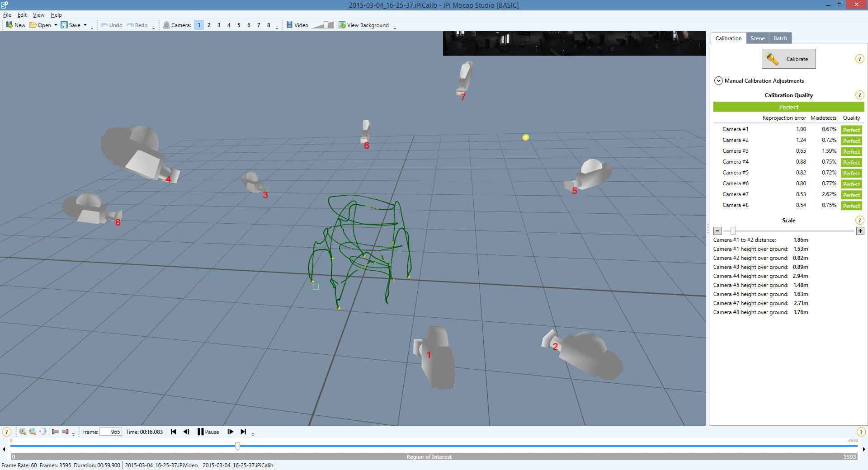
Task: Collapse Manual Calibration Adjustments section
Action: tap(718, 81)
